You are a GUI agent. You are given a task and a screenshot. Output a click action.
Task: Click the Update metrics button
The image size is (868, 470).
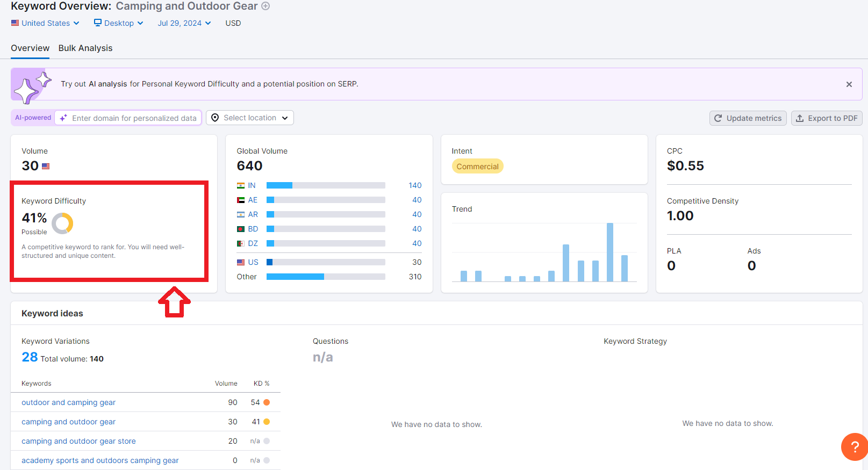[x=748, y=118]
